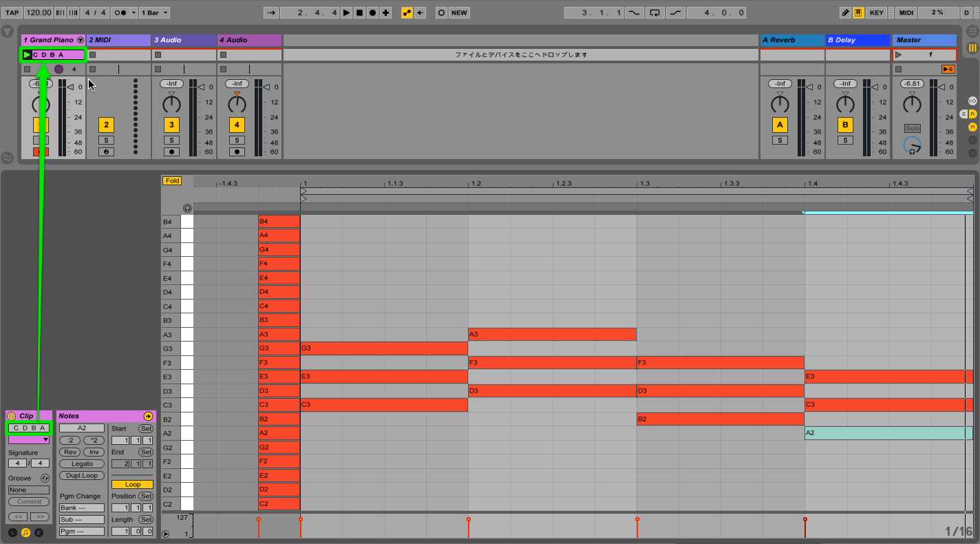Click the Back to Arrangement arrow

coord(420,12)
